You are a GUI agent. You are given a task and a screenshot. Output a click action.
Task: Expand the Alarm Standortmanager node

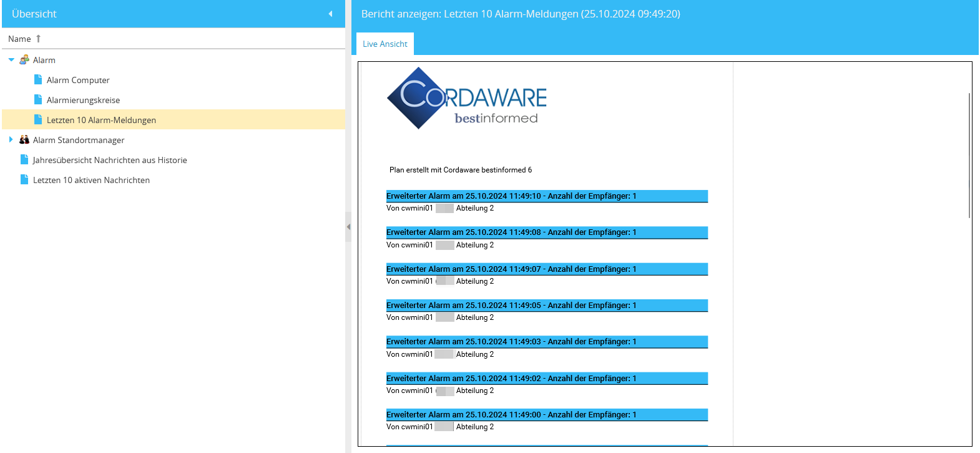click(x=11, y=140)
